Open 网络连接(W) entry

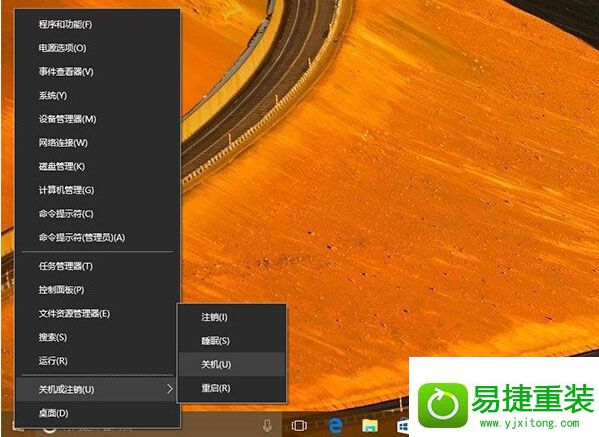[97, 143]
